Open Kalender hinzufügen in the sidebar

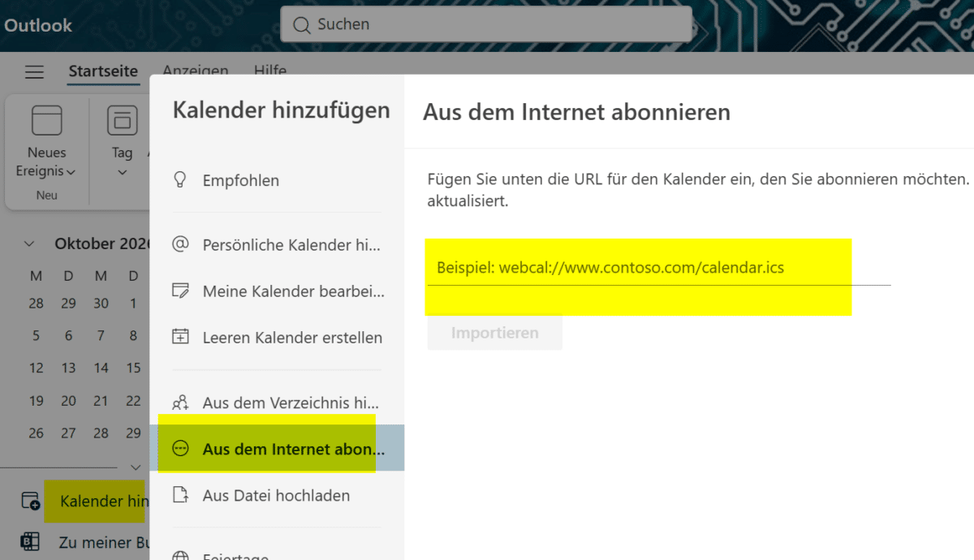pos(104,501)
